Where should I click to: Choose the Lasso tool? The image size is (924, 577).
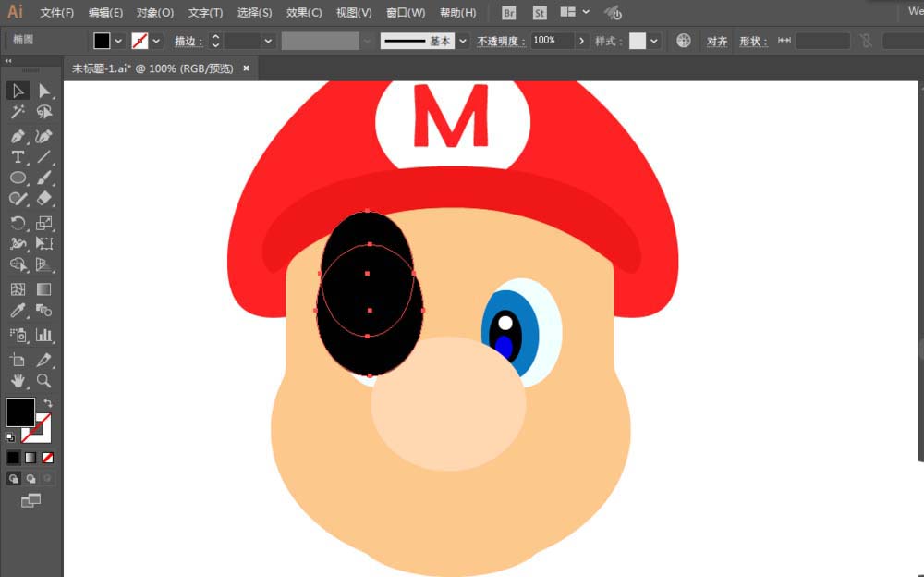(44, 112)
